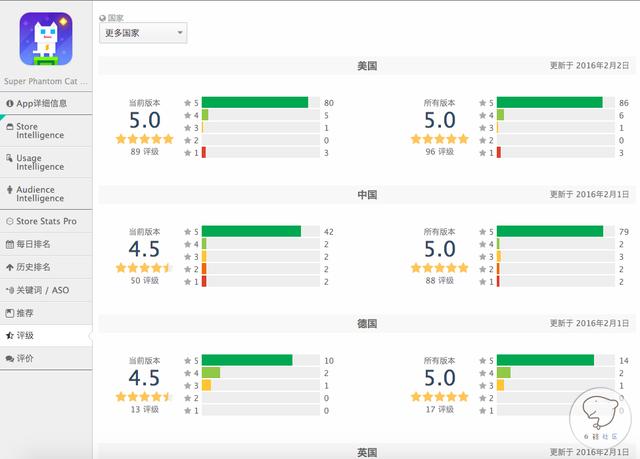Click the 中国 section header

click(366, 194)
